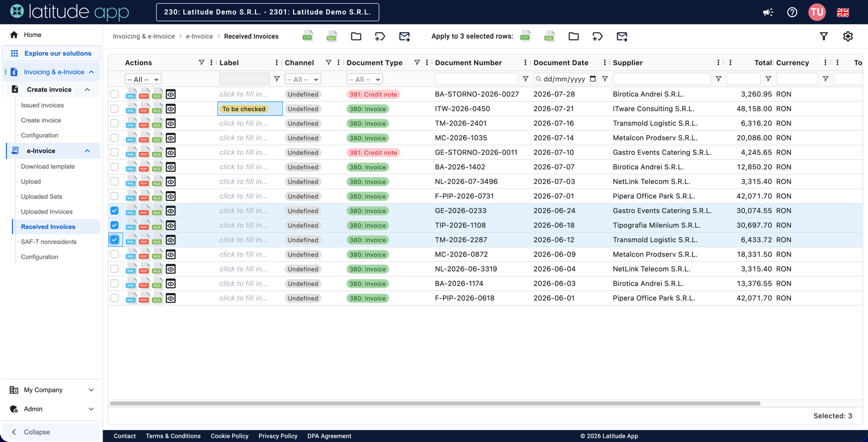Image resolution: width=868 pixels, height=442 pixels.
Task: Open the folder archive icon for all rows
Action: tap(356, 36)
